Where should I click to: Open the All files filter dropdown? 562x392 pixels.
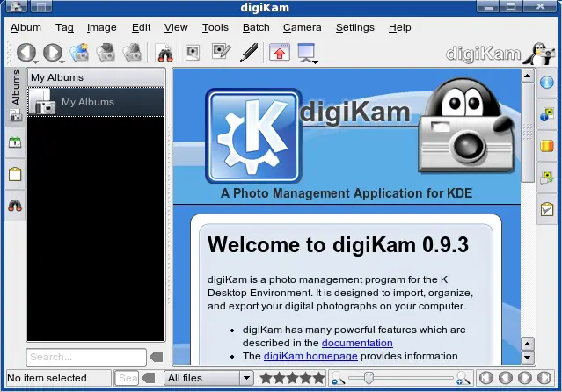(209, 378)
